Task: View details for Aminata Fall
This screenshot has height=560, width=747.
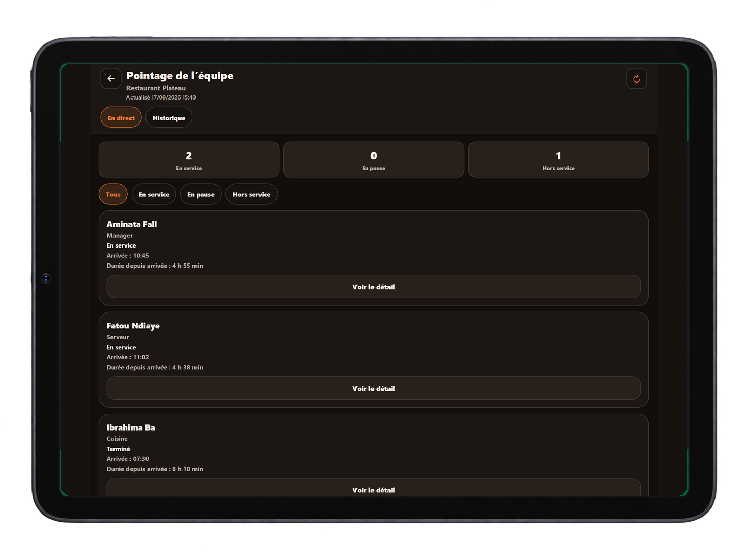Action: (x=373, y=287)
